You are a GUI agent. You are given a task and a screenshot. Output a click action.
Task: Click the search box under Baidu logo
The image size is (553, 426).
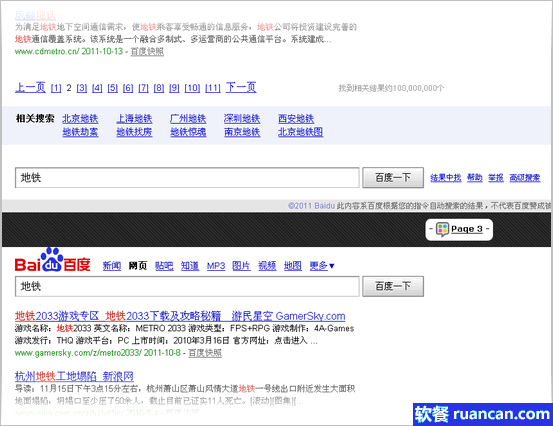187,286
